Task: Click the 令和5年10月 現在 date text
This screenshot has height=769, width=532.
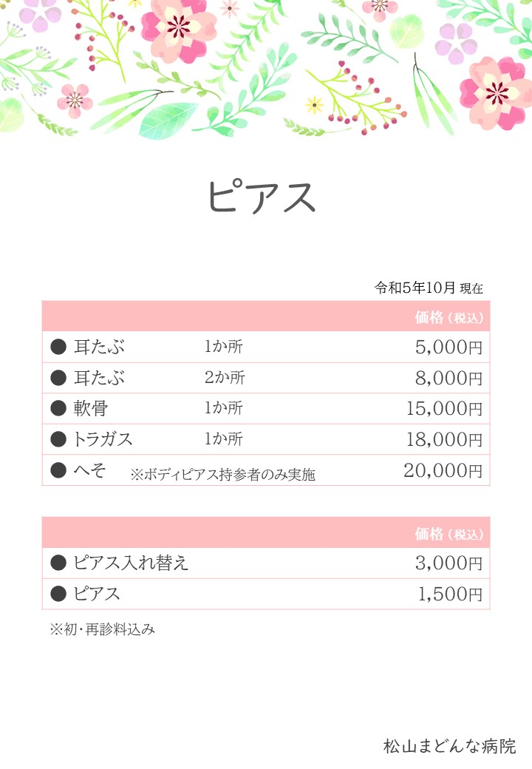Action: [429, 288]
